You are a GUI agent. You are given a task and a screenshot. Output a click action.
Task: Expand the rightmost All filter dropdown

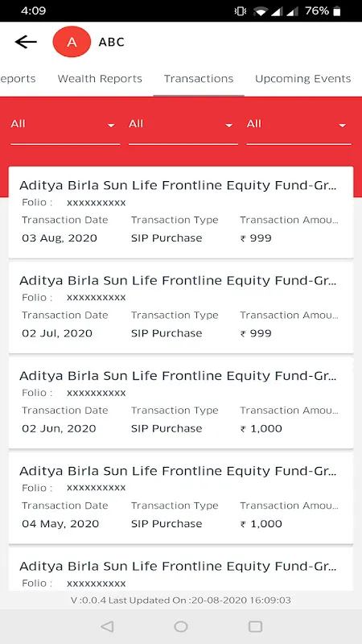(x=298, y=129)
